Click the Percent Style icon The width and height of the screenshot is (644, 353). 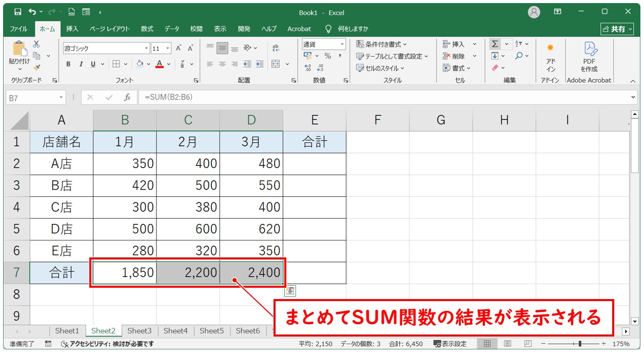[x=327, y=56]
